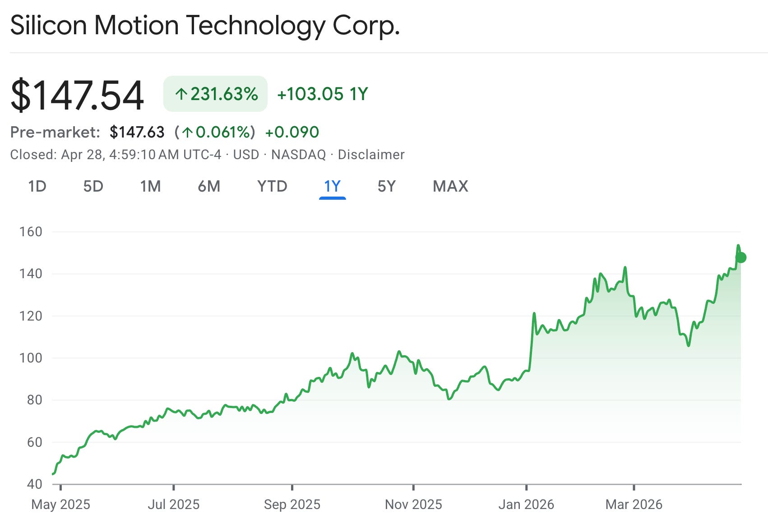The height and width of the screenshot is (532, 768).
Task: Click the Silicon Motion Technology Corp. title
Action: (205, 25)
